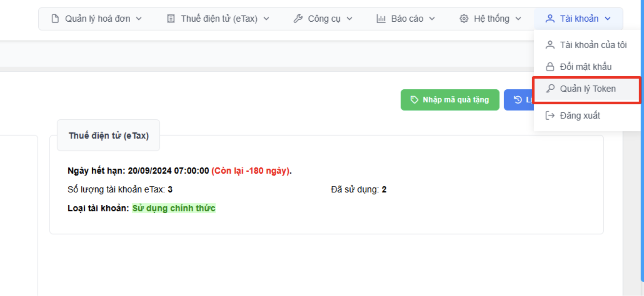Expand the Thuế điện tử (eTax) menu chevron
This screenshot has width=644, height=296.
tap(266, 18)
